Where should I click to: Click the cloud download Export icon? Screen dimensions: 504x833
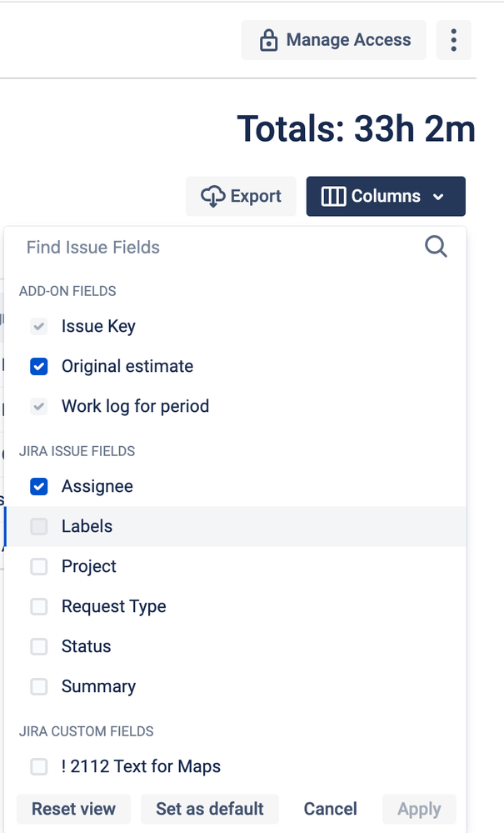pos(213,197)
